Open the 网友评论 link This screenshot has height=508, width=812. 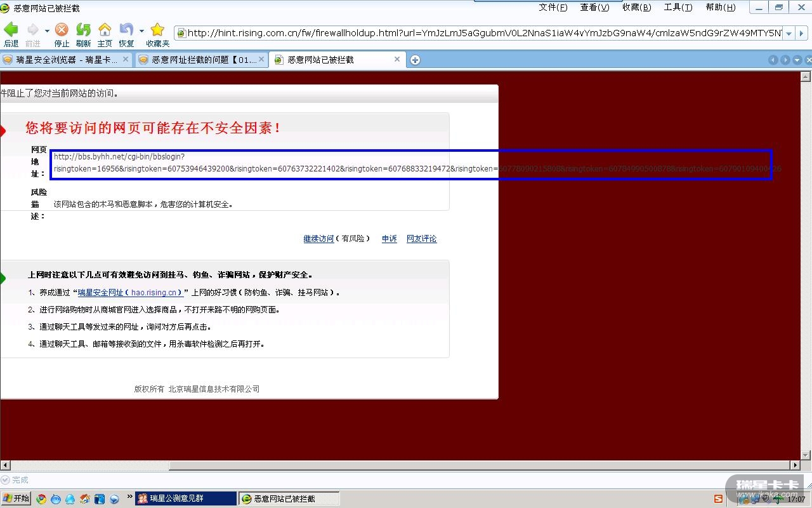coord(422,239)
